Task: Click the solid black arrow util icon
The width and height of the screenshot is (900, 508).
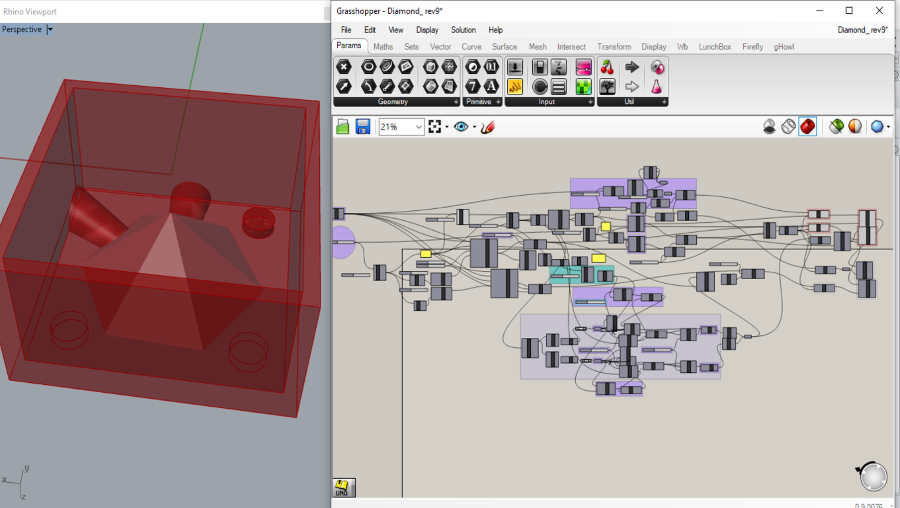Action: click(x=632, y=67)
